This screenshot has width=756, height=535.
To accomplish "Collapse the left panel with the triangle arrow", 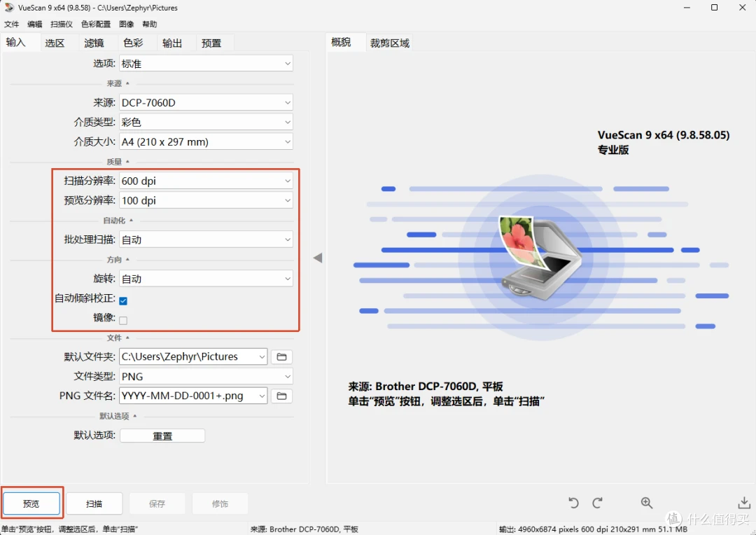I will pos(318,258).
